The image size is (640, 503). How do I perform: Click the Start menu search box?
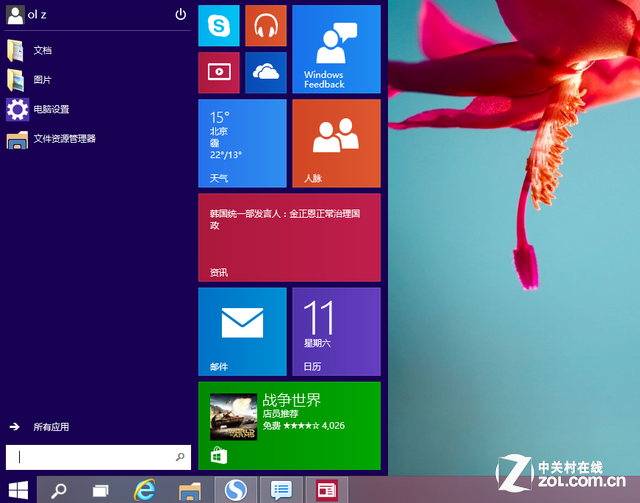(x=95, y=457)
